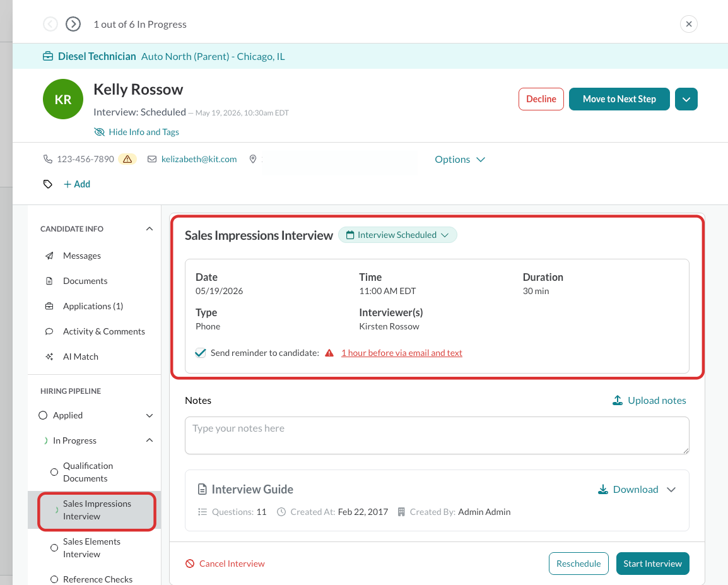The height and width of the screenshot is (585, 728).
Task: Click in the notes text area
Action: (x=437, y=435)
